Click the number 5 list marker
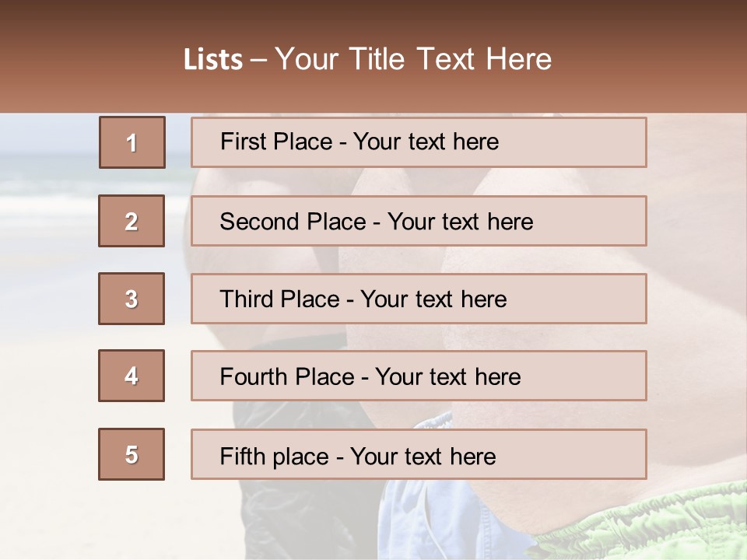Viewport: 747px width, 560px height. pos(132,454)
